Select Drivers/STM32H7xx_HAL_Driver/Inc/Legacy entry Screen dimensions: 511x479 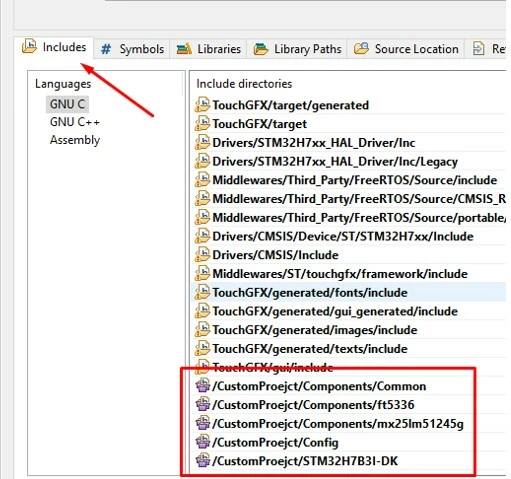pos(349,161)
